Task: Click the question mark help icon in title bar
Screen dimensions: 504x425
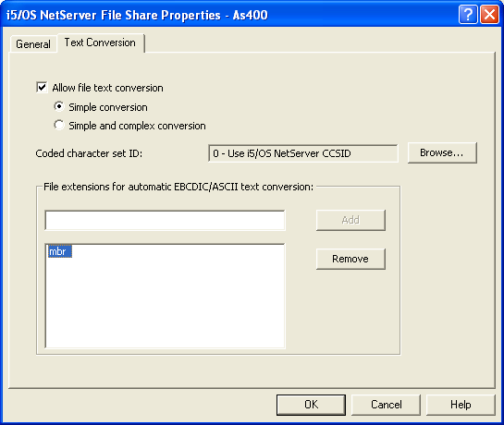Action: pyautogui.click(x=468, y=15)
